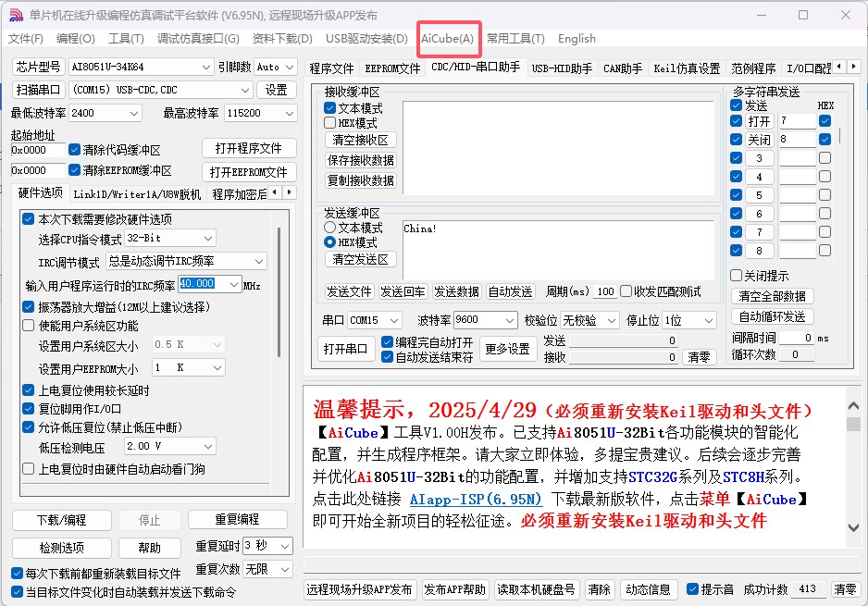Click the announcement panel scrollbar thumb

coord(853,424)
